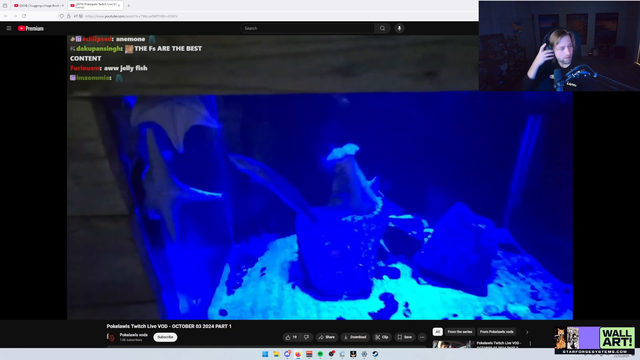Open the Pokelawls vods channel link
Image resolution: width=640 pixels, height=360 pixels.
[133, 335]
